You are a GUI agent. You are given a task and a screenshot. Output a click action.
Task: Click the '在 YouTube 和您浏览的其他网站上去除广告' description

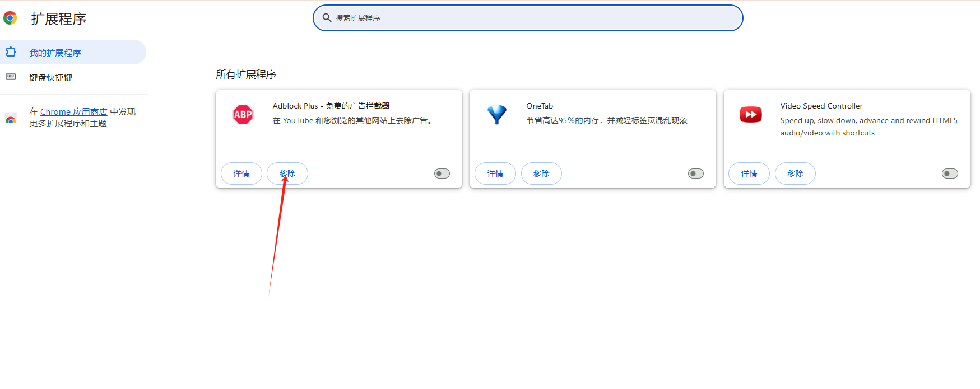click(x=353, y=120)
